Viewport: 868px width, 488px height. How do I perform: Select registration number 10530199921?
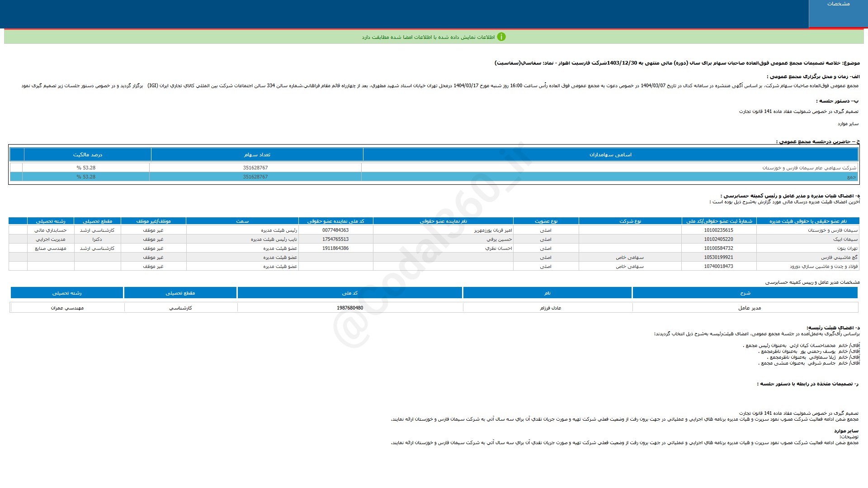(x=719, y=257)
